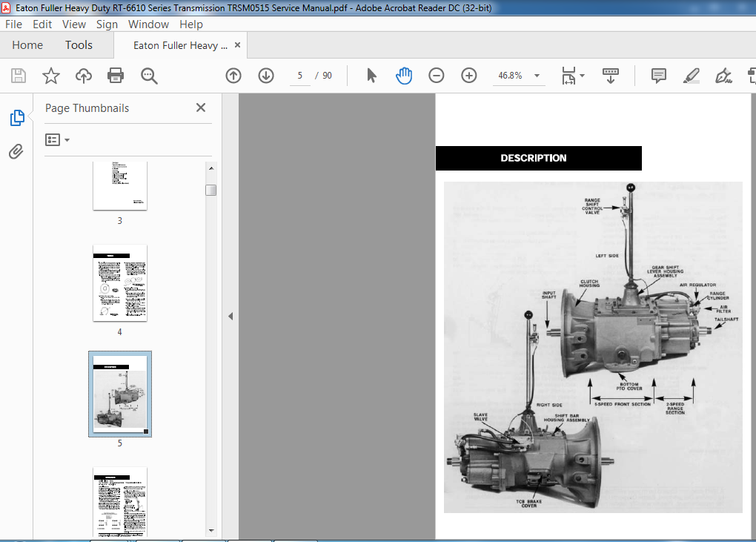
Task: Choose the Selection arrow tool
Action: click(371, 75)
